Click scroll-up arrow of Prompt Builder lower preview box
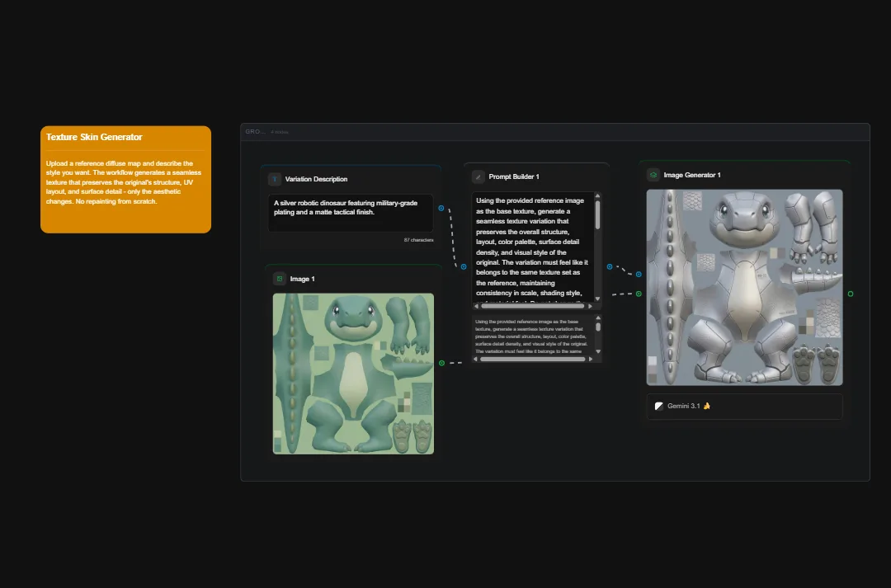 598,318
